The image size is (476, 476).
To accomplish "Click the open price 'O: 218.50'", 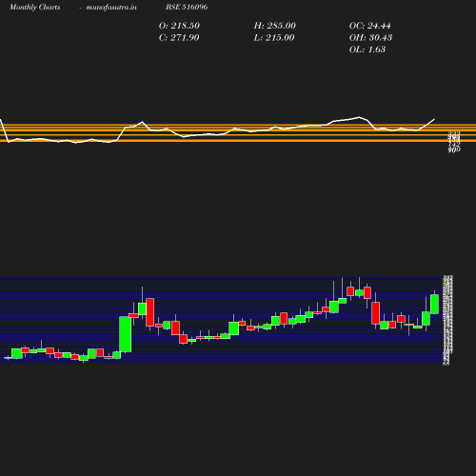I will [x=179, y=26].
